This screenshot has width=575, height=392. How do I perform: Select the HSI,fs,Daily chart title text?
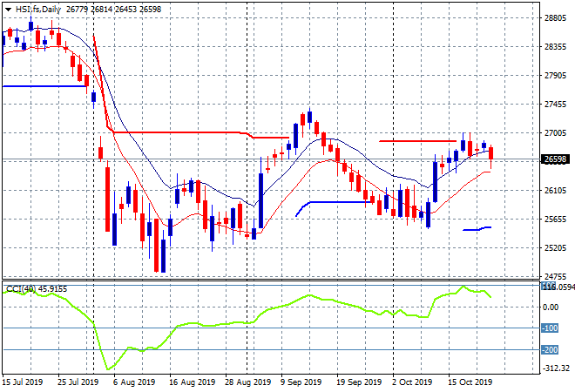pyautogui.click(x=37, y=10)
